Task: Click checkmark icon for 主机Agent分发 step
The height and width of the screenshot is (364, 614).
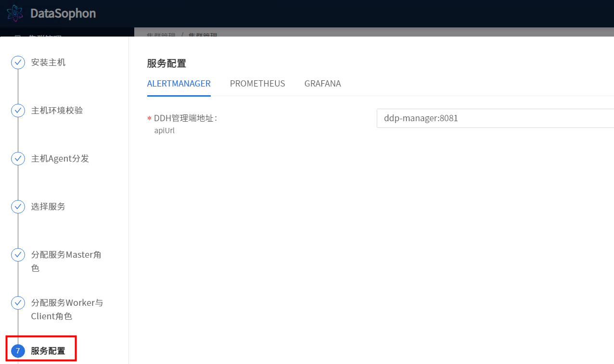Action: click(18, 159)
